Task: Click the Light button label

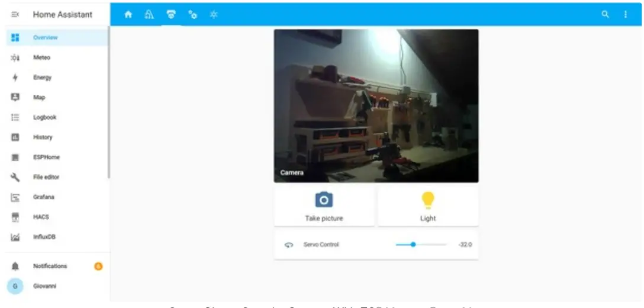Action: point(428,219)
